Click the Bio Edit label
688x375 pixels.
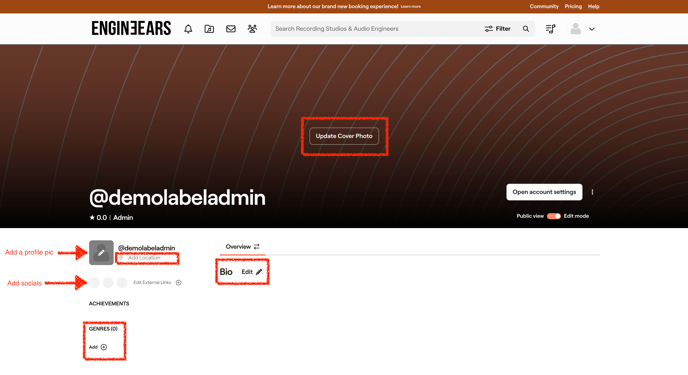pos(247,272)
